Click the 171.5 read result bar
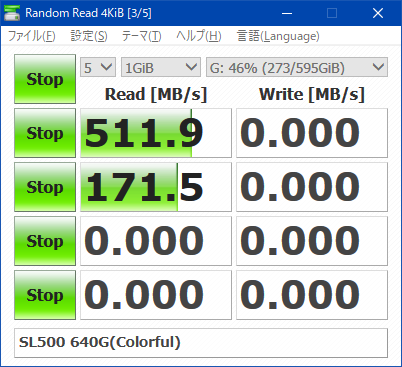402x367 pixels. click(x=156, y=187)
